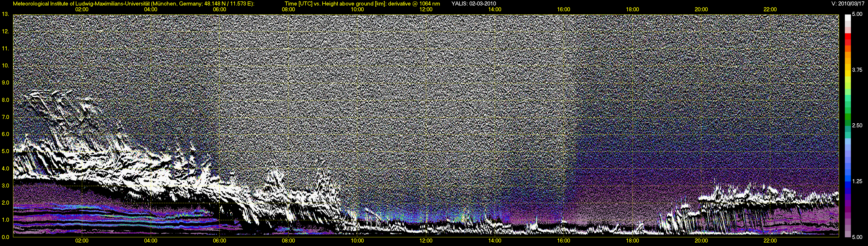Image resolution: width=868 pixels, height=246 pixels.
Task: Pick the yellow segment of the colorbar
Action: [847, 74]
